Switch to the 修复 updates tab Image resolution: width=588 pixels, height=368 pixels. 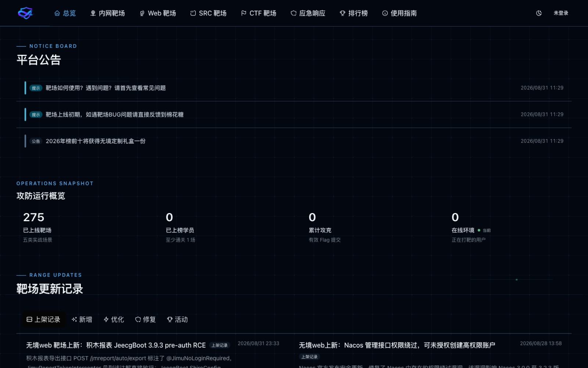[146, 319]
